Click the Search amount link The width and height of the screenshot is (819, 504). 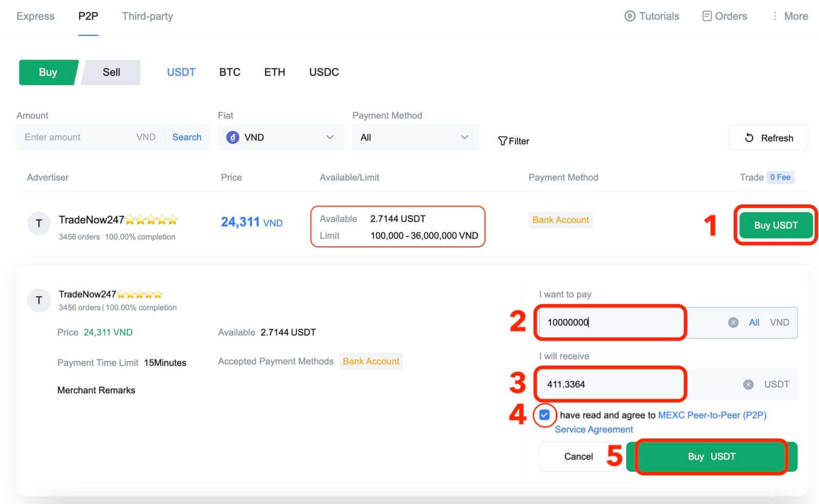point(187,137)
